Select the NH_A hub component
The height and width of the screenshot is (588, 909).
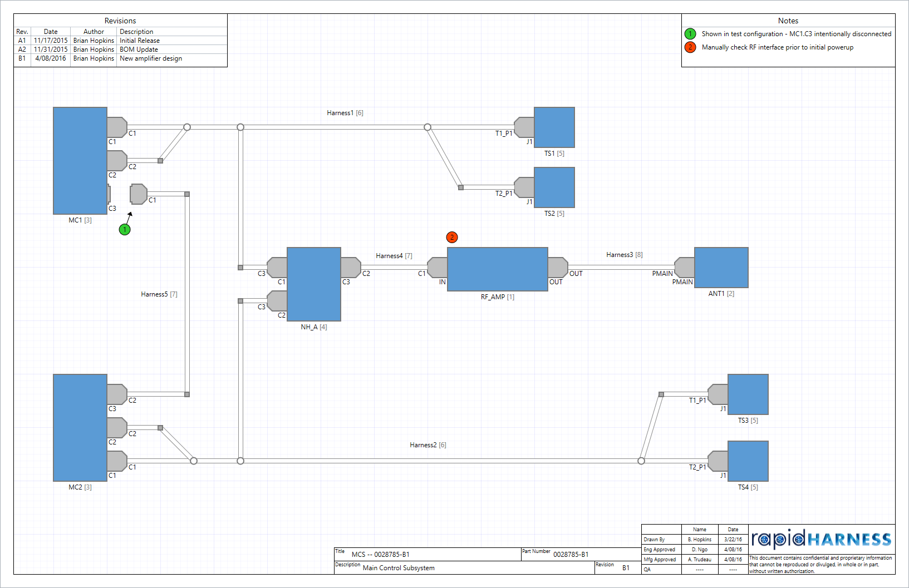point(314,284)
